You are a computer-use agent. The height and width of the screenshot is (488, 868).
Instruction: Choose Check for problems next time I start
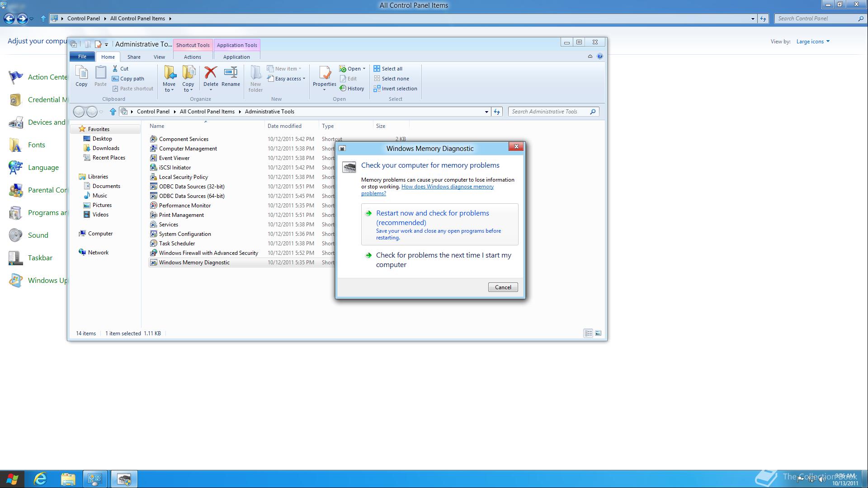(x=440, y=260)
